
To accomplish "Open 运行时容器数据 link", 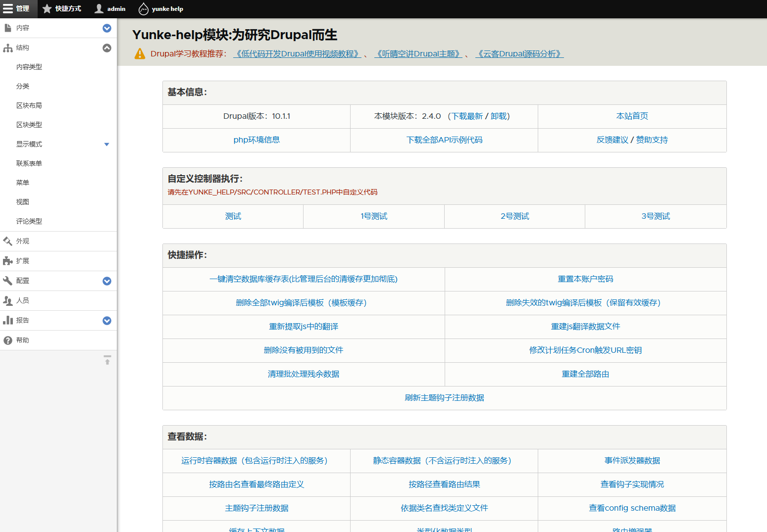I will 255,461.
